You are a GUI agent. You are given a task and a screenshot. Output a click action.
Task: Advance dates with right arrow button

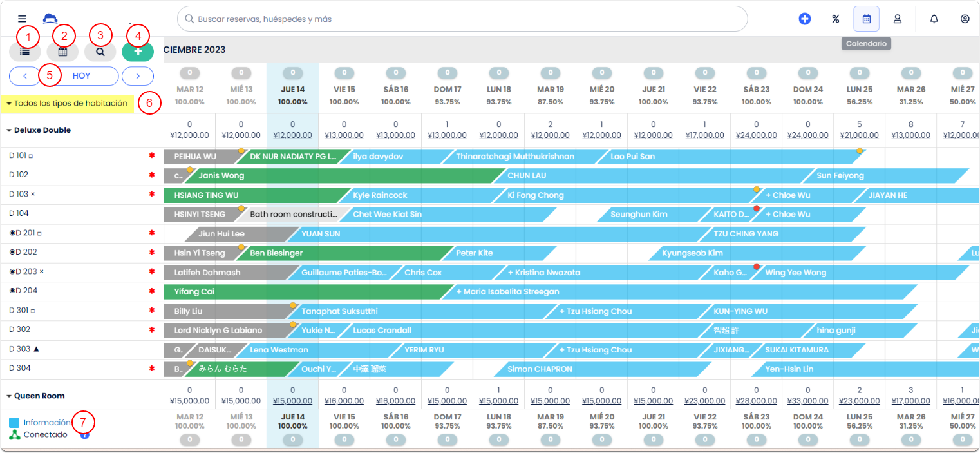pyautogui.click(x=138, y=76)
